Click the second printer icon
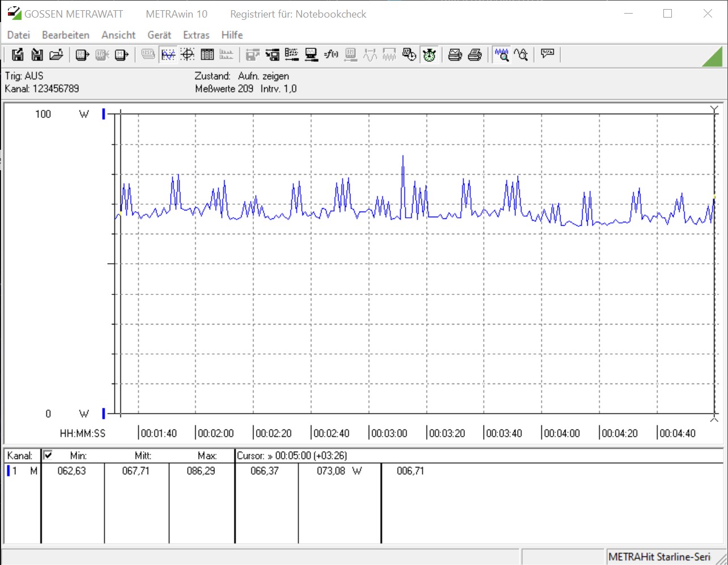Image resolution: width=728 pixels, height=565 pixels. (475, 54)
